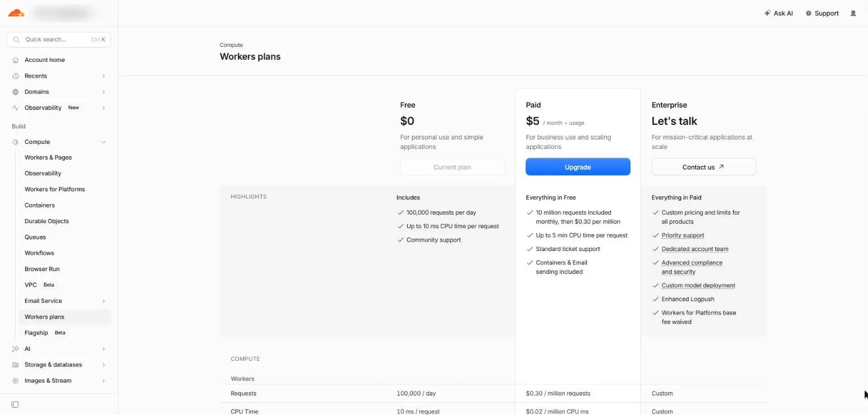868x415 pixels.
Task: Click the Priority support link
Action: coord(683,235)
